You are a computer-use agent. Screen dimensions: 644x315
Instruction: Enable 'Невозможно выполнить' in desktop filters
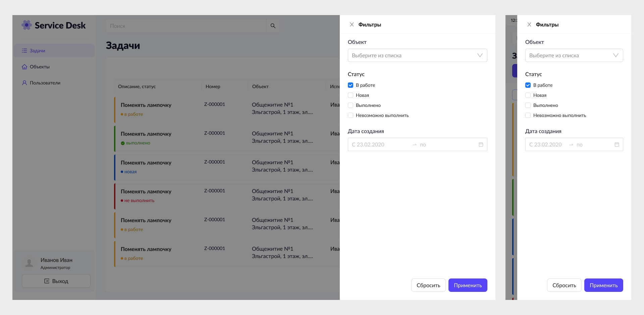coord(351,115)
